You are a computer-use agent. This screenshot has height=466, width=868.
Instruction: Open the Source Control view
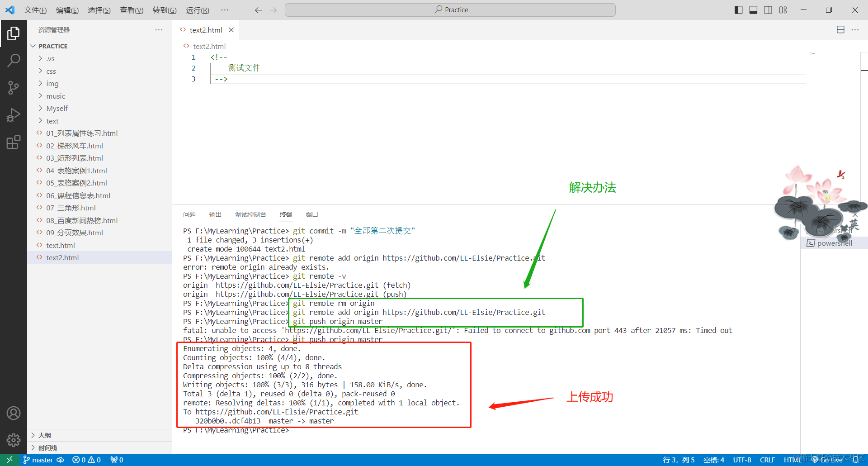(14, 88)
